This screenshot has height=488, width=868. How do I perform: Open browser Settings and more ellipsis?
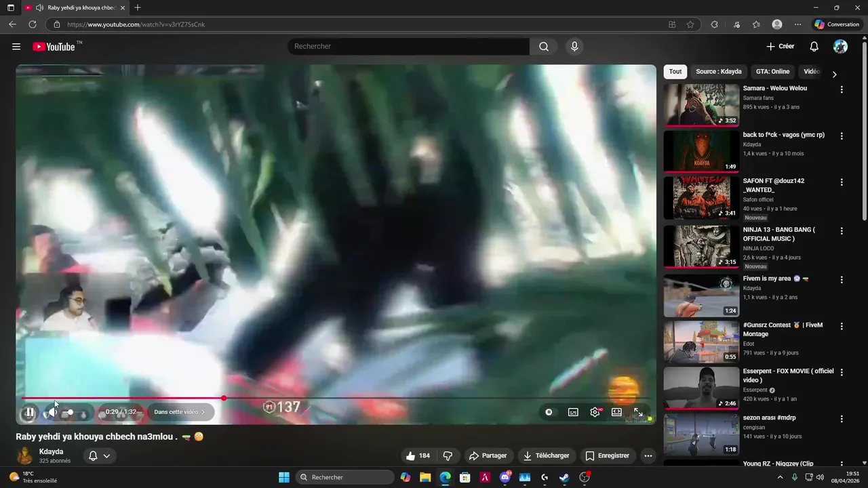797,24
